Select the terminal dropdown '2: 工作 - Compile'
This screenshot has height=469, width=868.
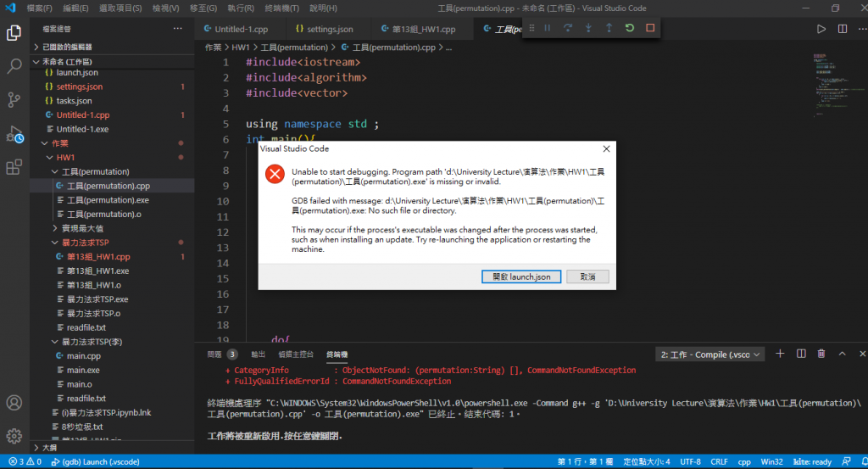point(710,355)
